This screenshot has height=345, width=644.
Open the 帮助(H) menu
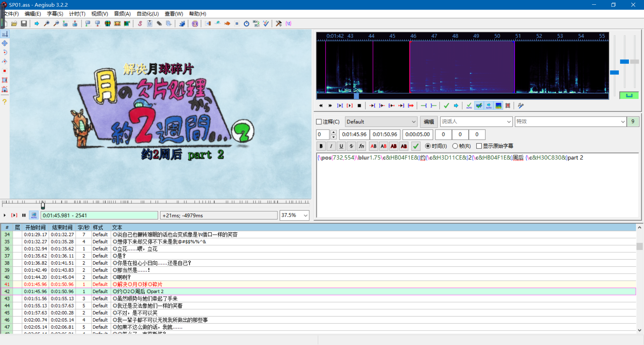pos(198,14)
